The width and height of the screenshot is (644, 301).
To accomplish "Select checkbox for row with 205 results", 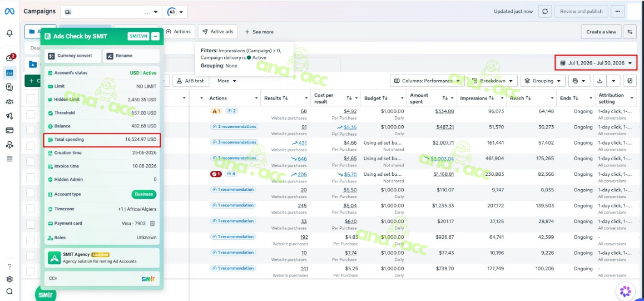I will (31, 177).
